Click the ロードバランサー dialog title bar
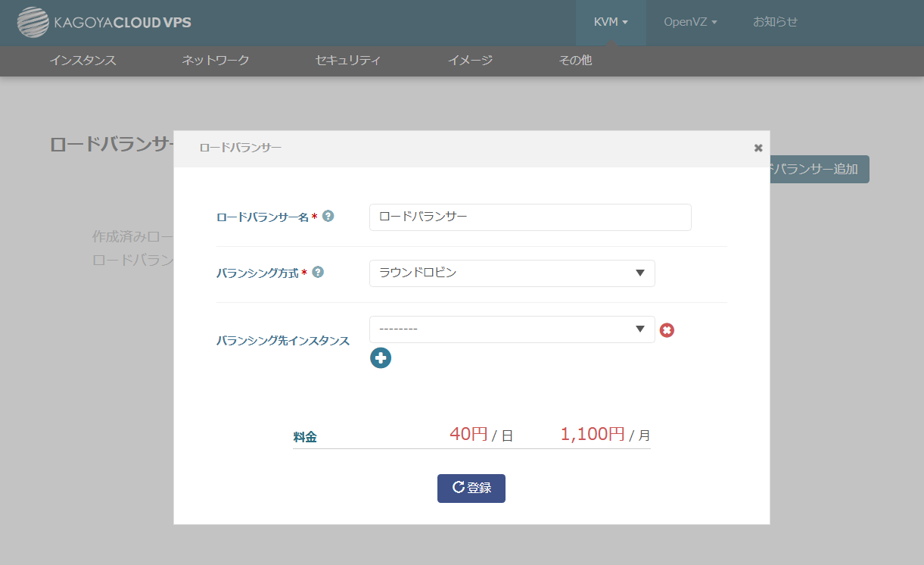Image resolution: width=924 pixels, height=565 pixels. [454, 148]
